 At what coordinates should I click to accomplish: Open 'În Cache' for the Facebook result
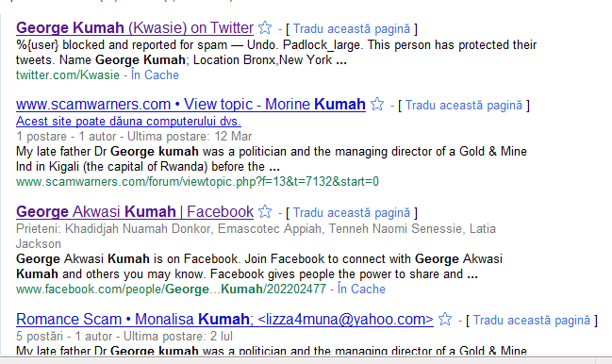(x=361, y=289)
